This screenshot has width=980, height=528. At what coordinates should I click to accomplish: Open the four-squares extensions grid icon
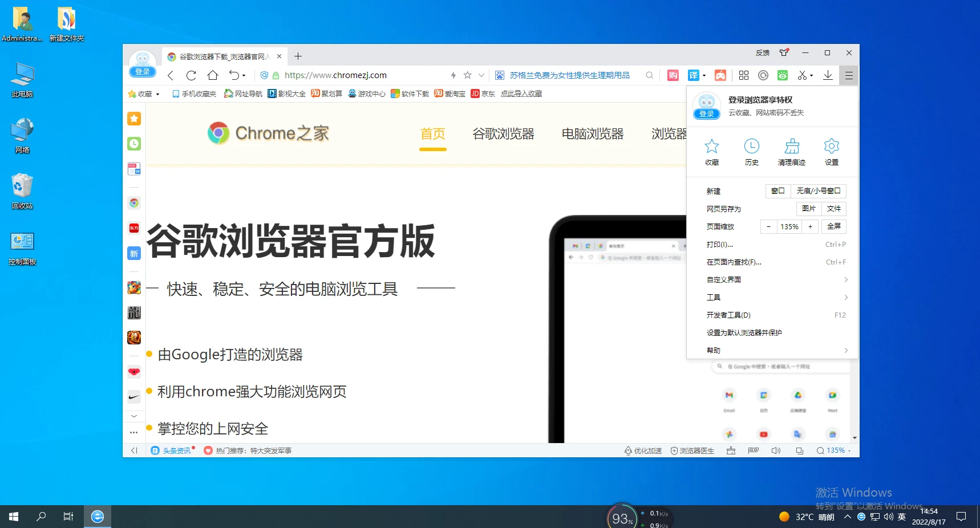(744, 75)
